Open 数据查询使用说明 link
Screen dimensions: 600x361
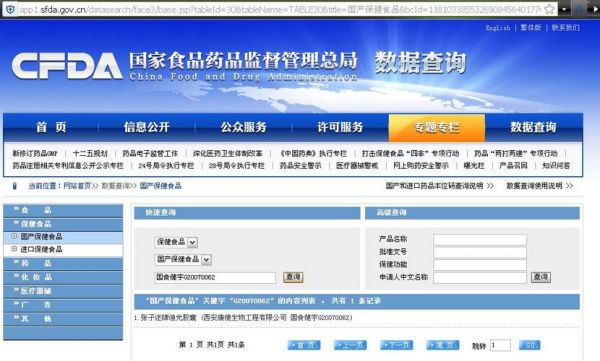[x=540, y=186]
